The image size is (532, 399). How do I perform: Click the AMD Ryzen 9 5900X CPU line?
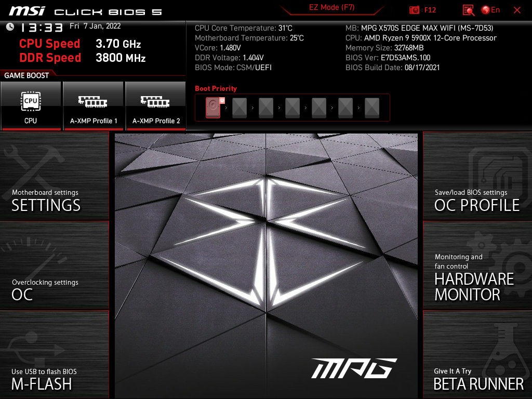tap(421, 38)
